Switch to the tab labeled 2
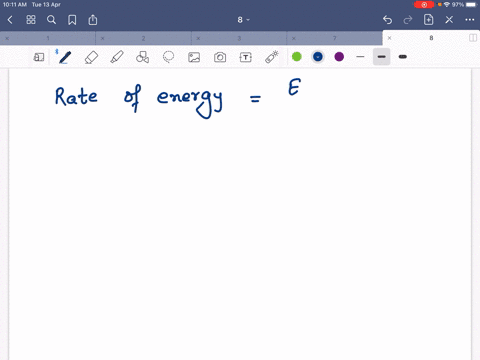Image resolution: width=480 pixels, height=360 pixels. 143,38
